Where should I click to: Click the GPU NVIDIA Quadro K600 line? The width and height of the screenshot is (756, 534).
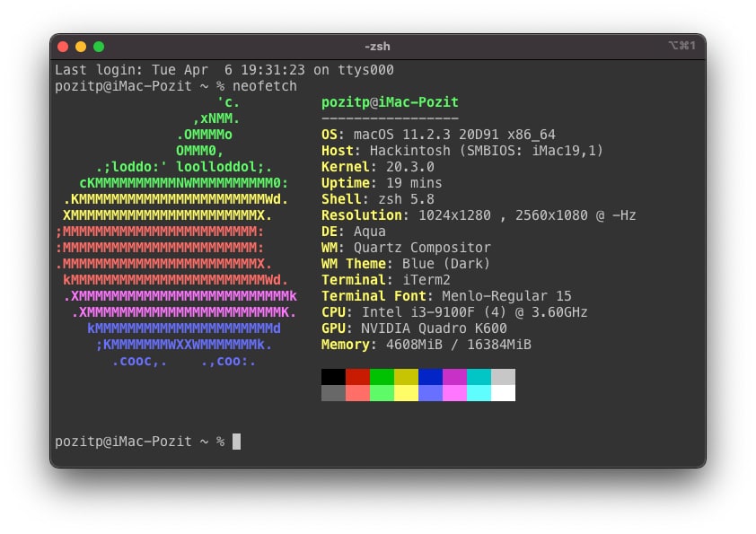pyautogui.click(x=414, y=328)
